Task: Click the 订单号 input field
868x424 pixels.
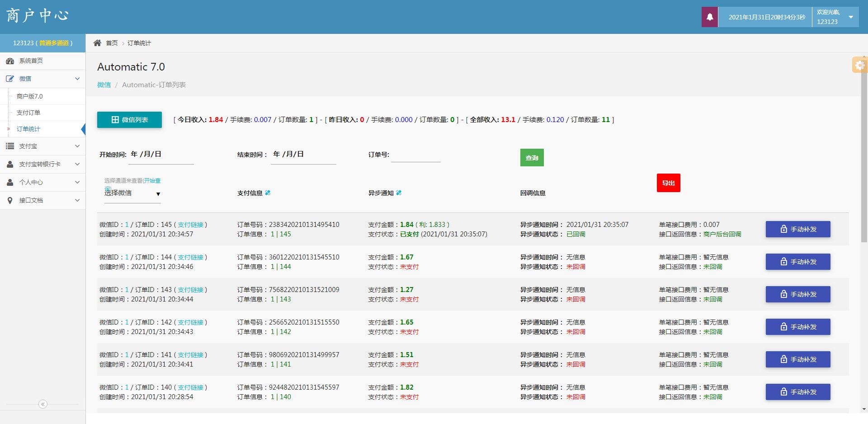Action: 415,155
